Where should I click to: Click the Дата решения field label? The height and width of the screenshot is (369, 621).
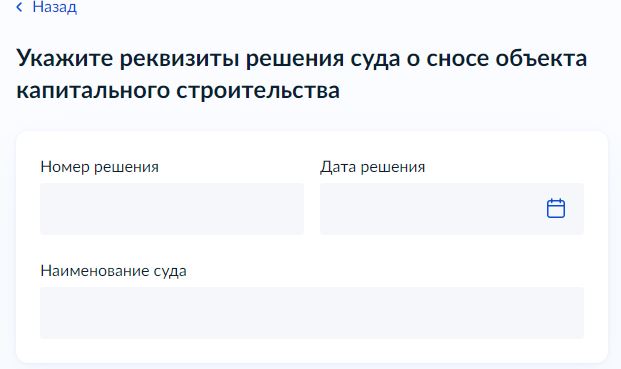372,167
